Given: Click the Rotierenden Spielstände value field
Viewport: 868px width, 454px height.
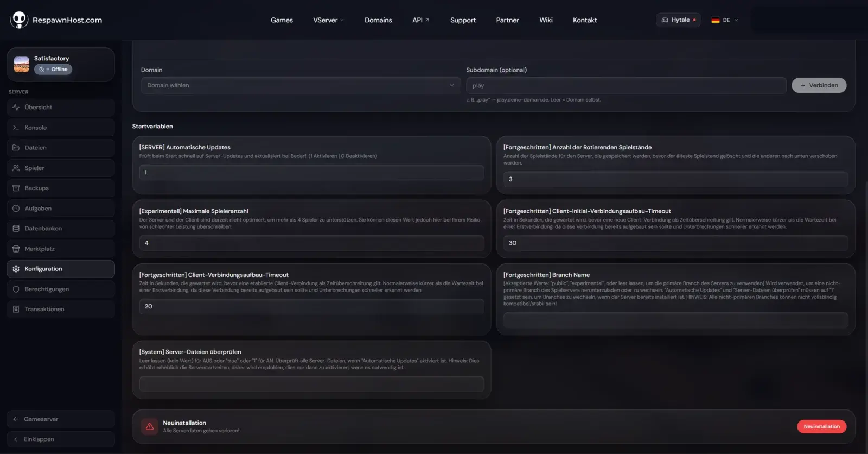Looking at the screenshot, I should (x=675, y=179).
